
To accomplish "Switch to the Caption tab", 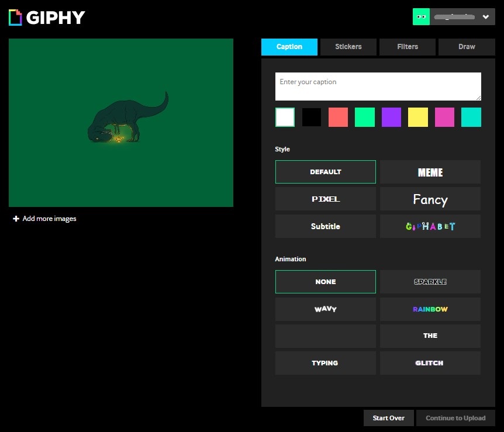I will (289, 47).
